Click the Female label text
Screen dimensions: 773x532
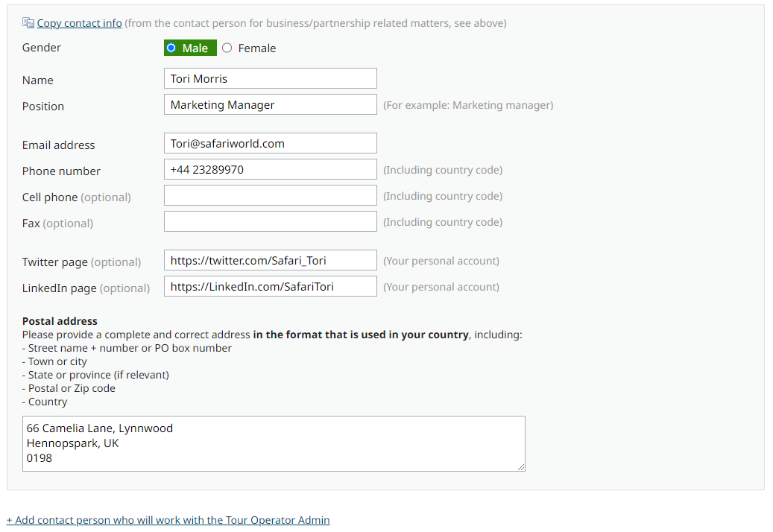[257, 48]
